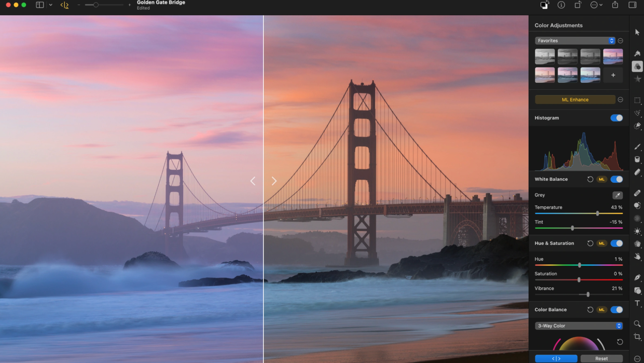Select the Paint brush tool
Image resolution: width=644 pixels, height=363 pixels.
tap(637, 147)
